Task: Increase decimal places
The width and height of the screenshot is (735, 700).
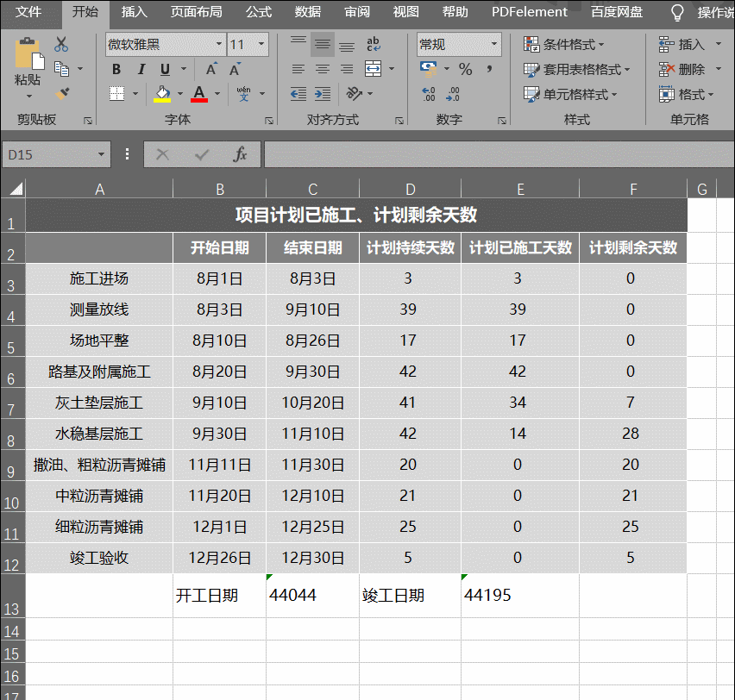Action: point(429,94)
